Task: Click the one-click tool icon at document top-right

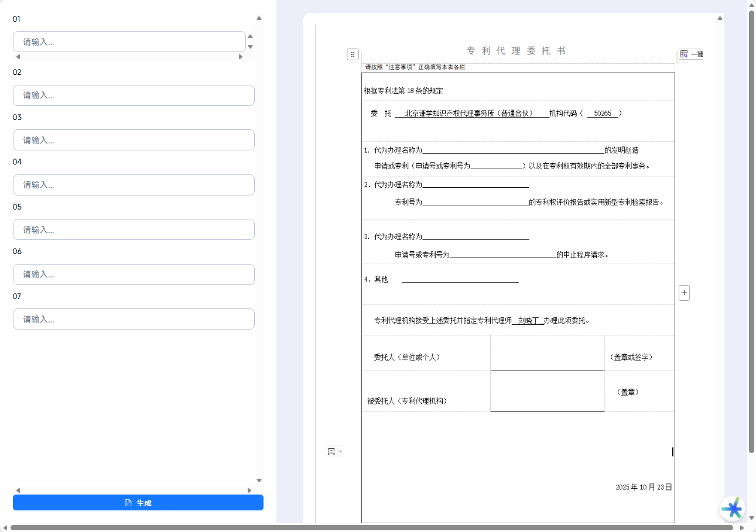Action: pyautogui.click(x=684, y=54)
